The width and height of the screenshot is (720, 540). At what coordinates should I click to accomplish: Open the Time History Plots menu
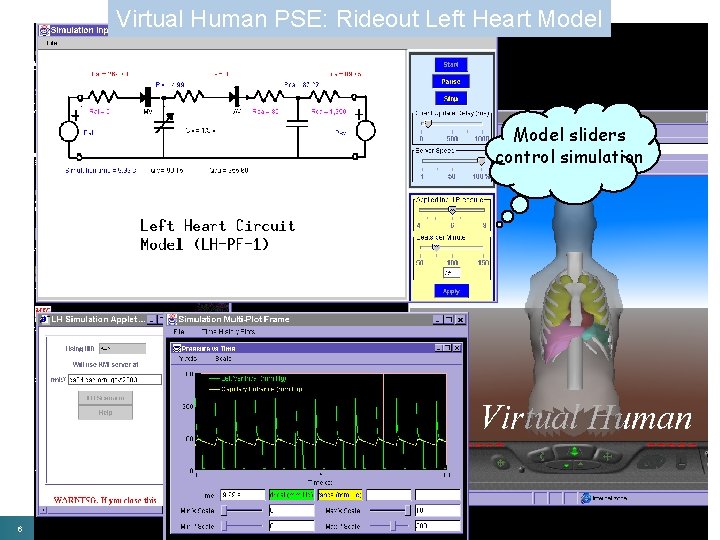[228, 332]
